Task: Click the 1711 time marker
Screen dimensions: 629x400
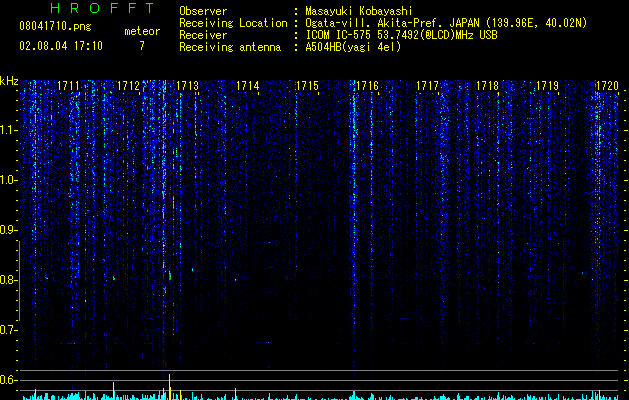Action: [x=68, y=86]
